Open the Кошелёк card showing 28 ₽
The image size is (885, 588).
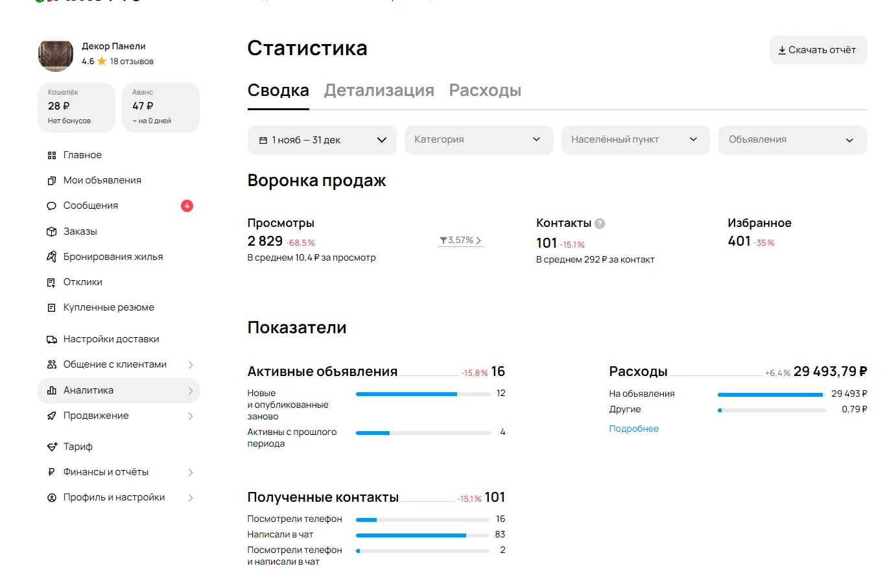[x=77, y=108]
